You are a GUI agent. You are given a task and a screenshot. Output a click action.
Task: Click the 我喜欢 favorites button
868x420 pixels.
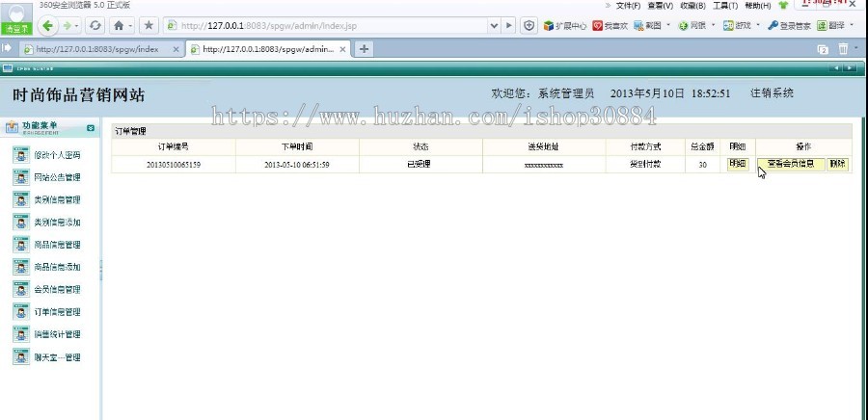point(610,25)
